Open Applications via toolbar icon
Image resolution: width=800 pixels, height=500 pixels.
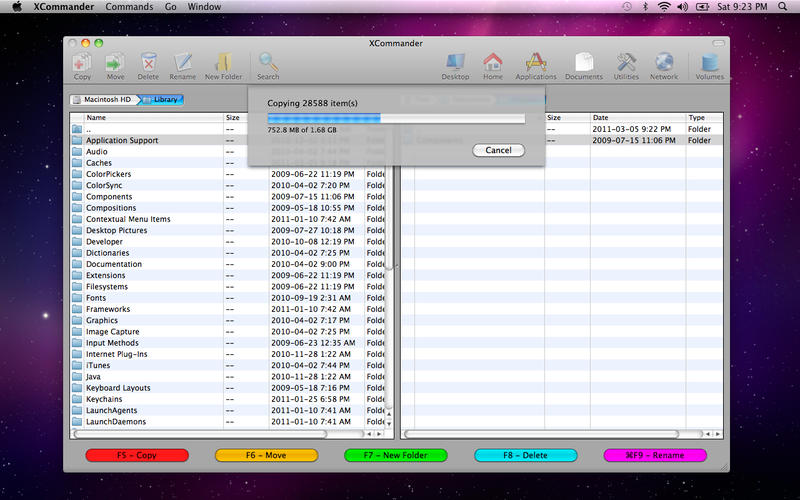536,66
